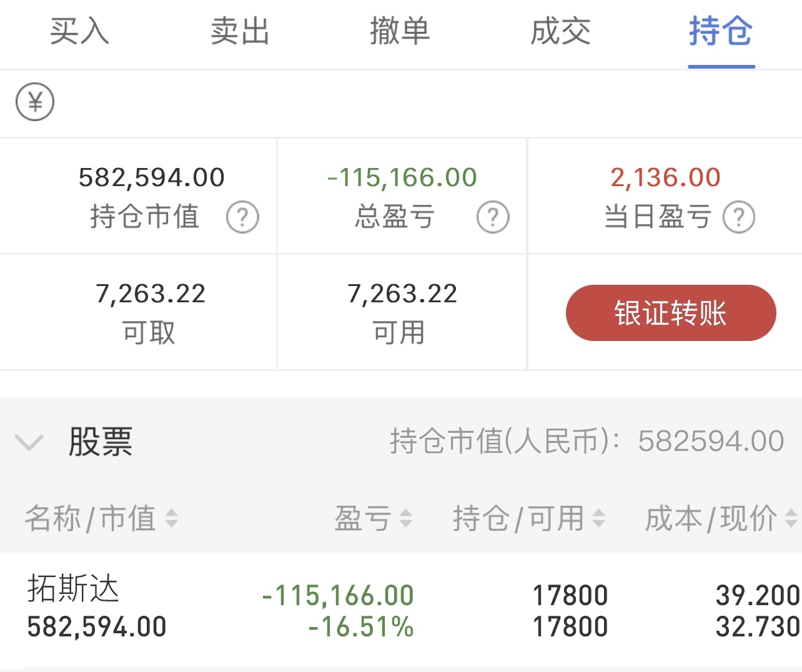Tap the 持仓市值 value 582,594.00
Viewport: 802px width, 672px height.
click(x=151, y=177)
